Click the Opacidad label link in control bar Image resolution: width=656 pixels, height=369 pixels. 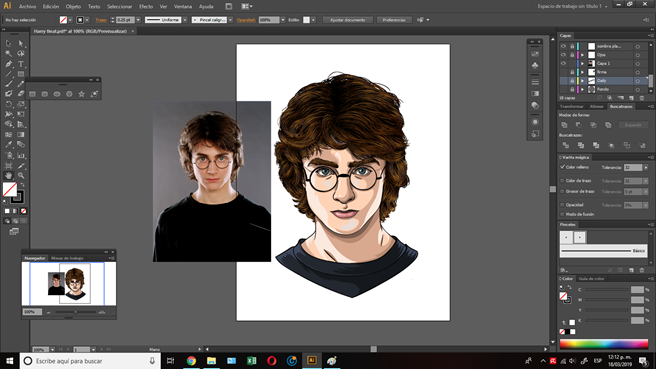[246, 20]
